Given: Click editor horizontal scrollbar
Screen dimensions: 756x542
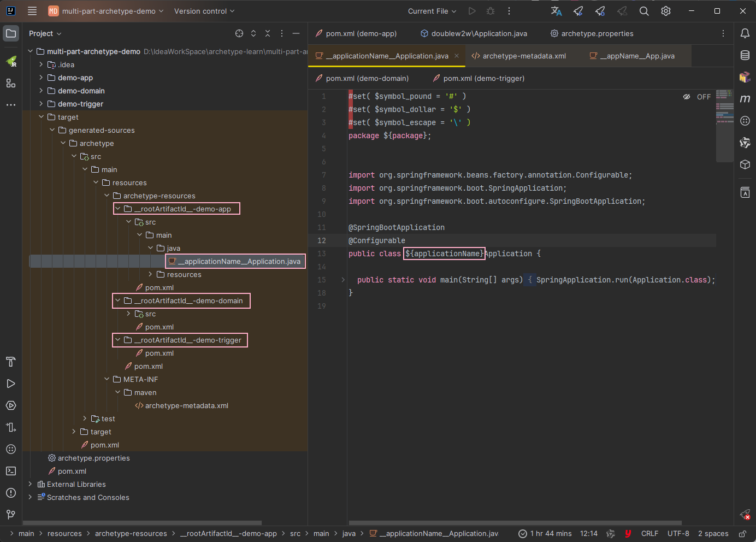Looking at the screenshot, I should coord(515,523).
